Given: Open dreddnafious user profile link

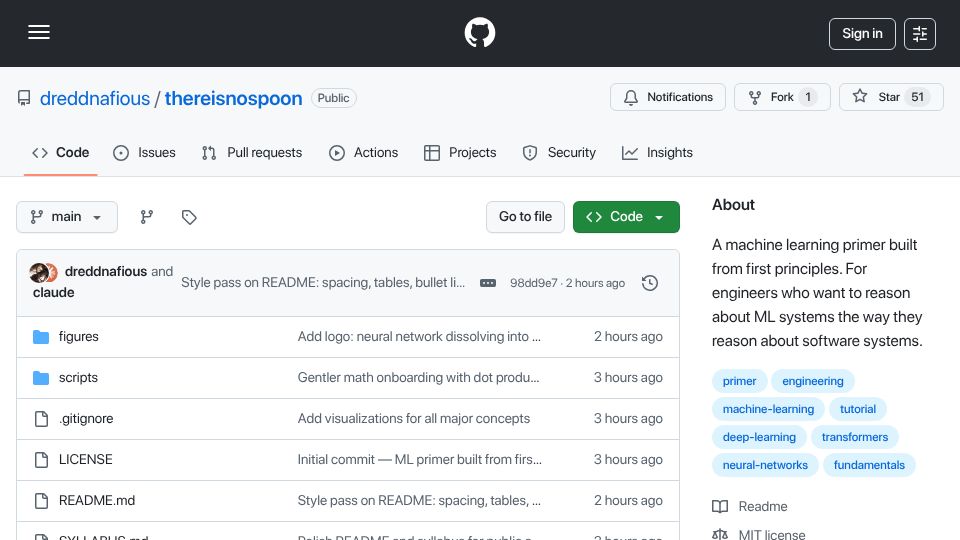Looking at the screenshot, I should point(95,98).
